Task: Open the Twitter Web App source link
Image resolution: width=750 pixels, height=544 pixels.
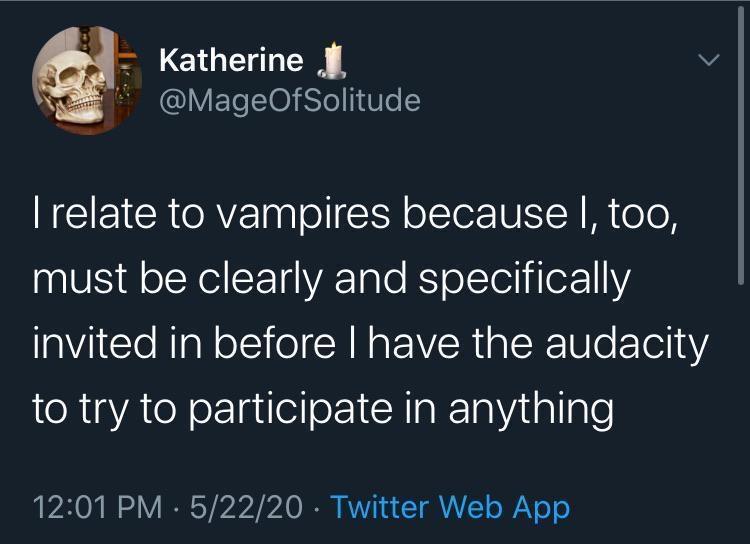Action: (450, 507)
